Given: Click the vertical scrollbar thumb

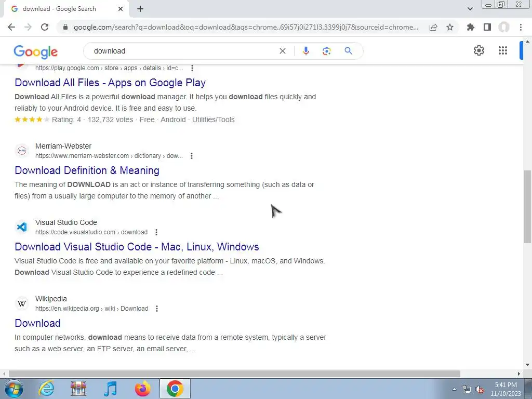Looking at the screenshot, I should tap(527, 207).
